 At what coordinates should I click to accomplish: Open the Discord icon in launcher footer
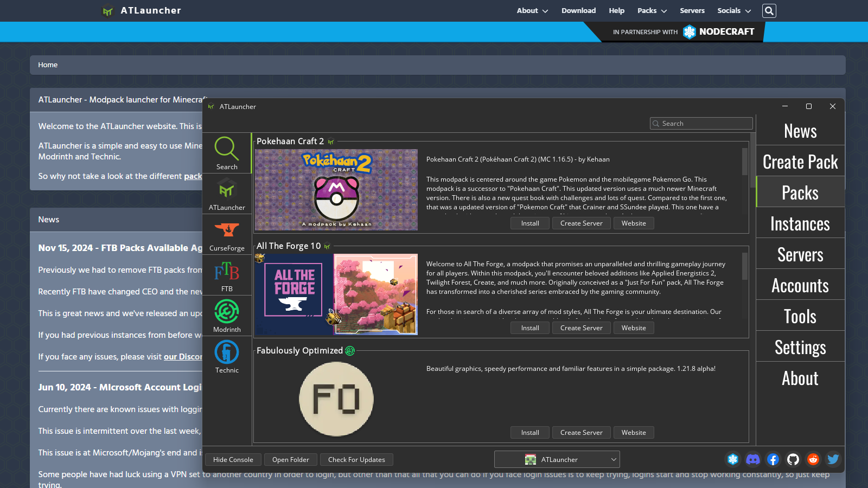(753, 459)
